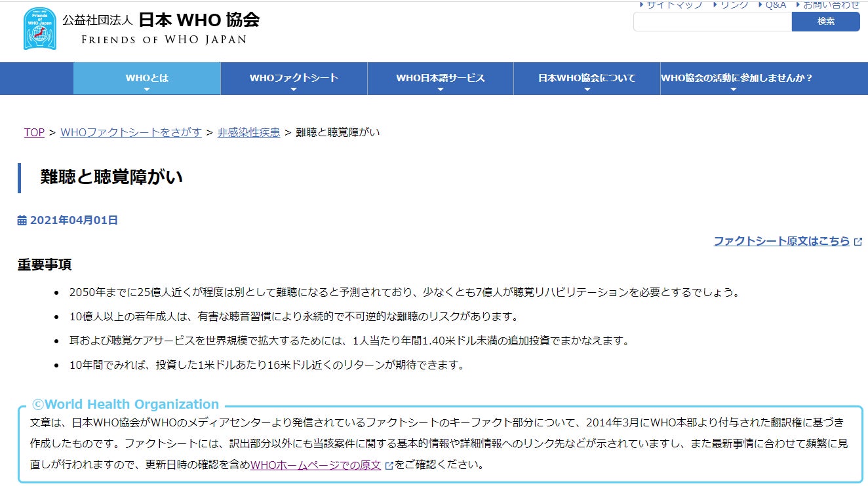Click the calendar icon beside the date
The height and width of the screenshot is (486, 868).
point(22,221)
